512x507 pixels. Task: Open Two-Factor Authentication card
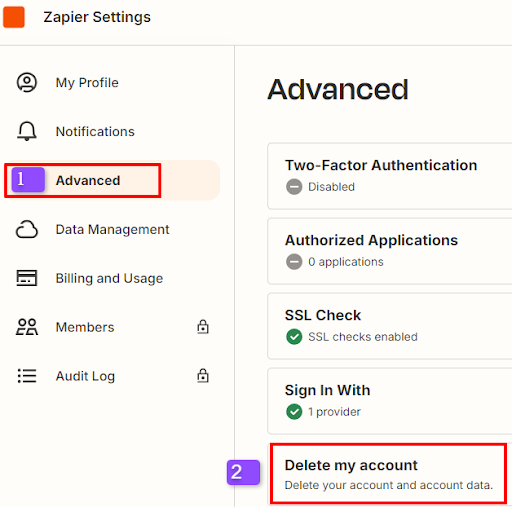tap(390, 176)
